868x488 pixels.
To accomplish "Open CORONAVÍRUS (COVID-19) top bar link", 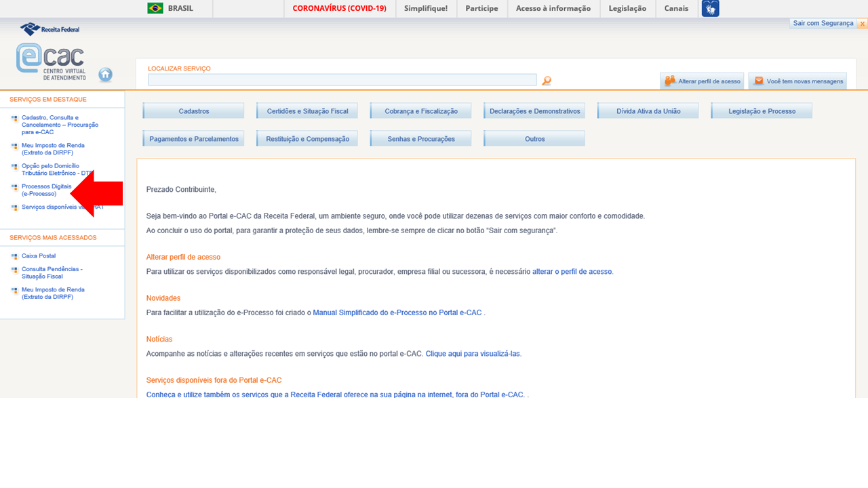I will 340,8.
